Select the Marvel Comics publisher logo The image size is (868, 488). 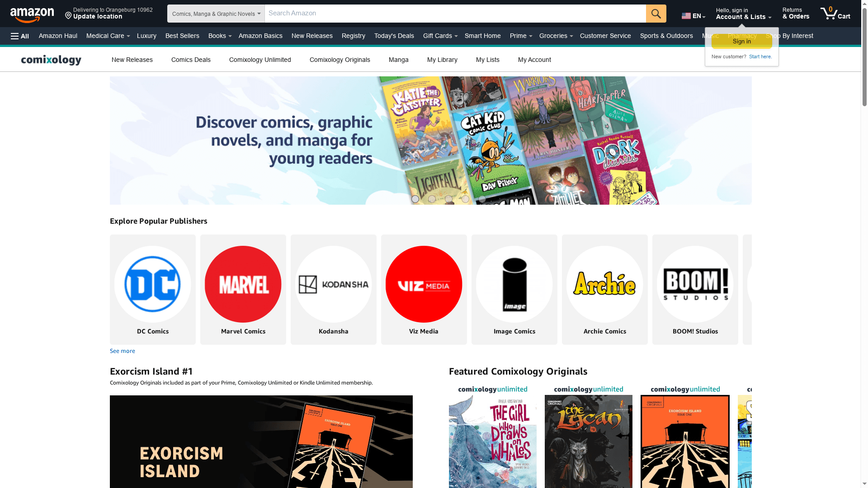[x=243, y=284]
